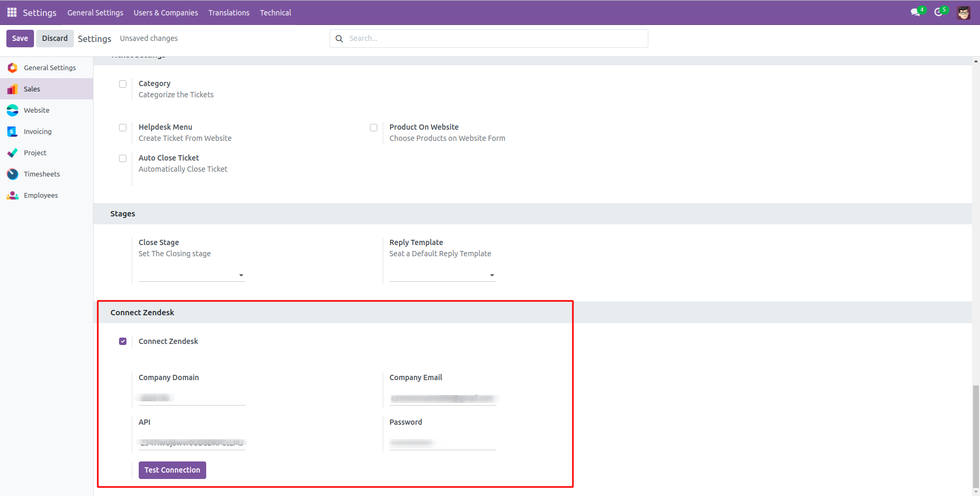Image resolution: width=980 pixels, height=496 pixels.
Task: Select the Sales app icon
Action: coord(13,89)
